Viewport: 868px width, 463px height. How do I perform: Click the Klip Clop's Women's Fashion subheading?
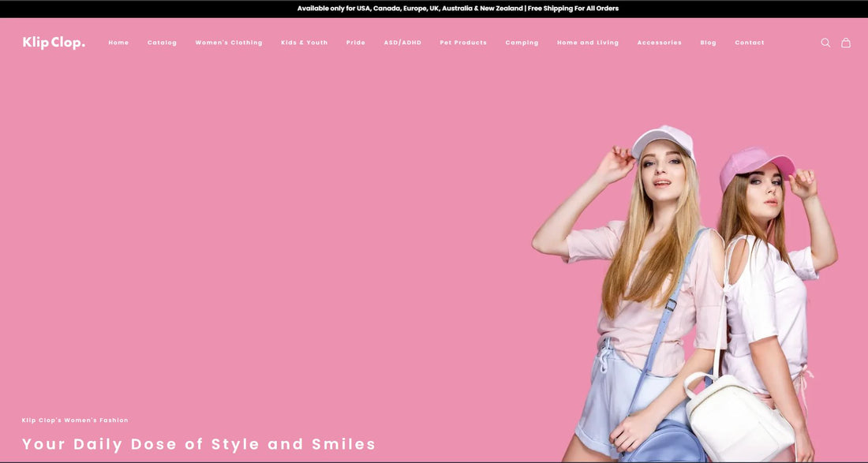click(75, 420)
